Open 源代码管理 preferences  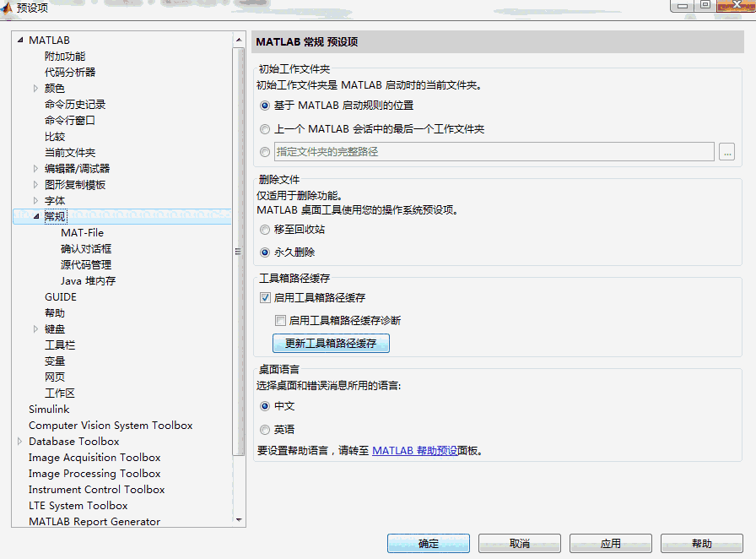[86, 264]
